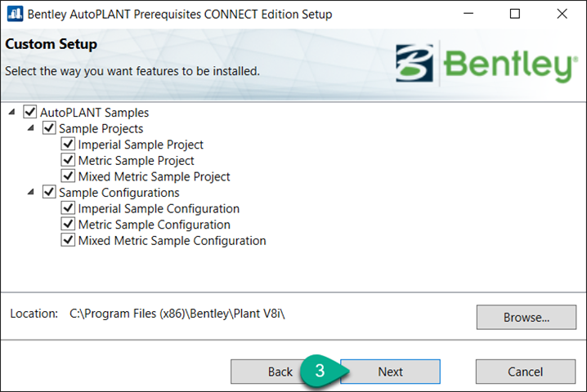Uncheck Imperial Sample Project checkbox
This screenshot has height=392, width=587.
pos(68,145)
